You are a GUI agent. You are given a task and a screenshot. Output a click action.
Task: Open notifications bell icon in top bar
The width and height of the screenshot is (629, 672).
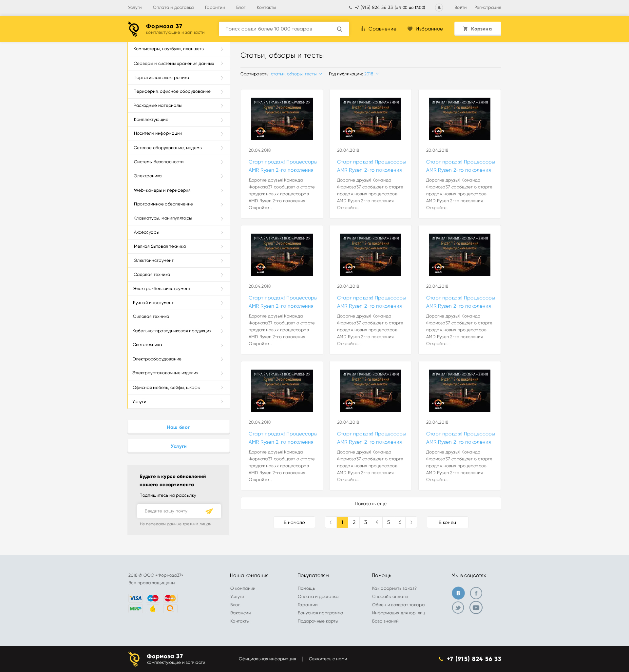tap(439, 8)
